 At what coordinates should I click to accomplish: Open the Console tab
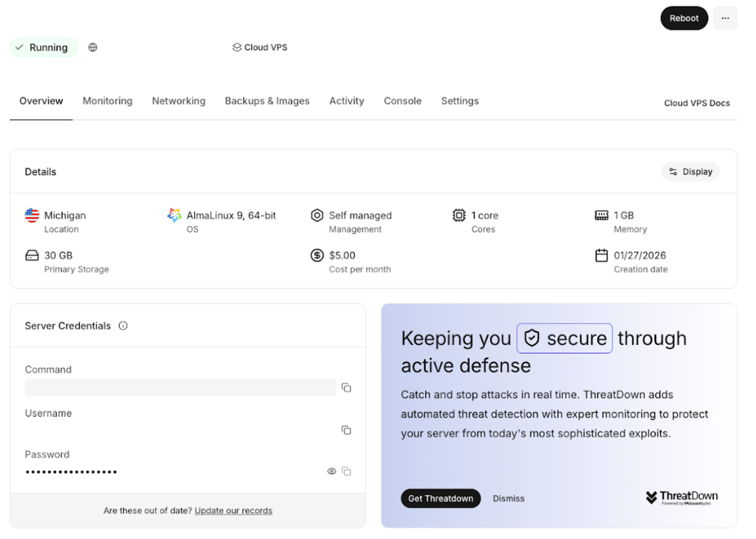point(402,100)
